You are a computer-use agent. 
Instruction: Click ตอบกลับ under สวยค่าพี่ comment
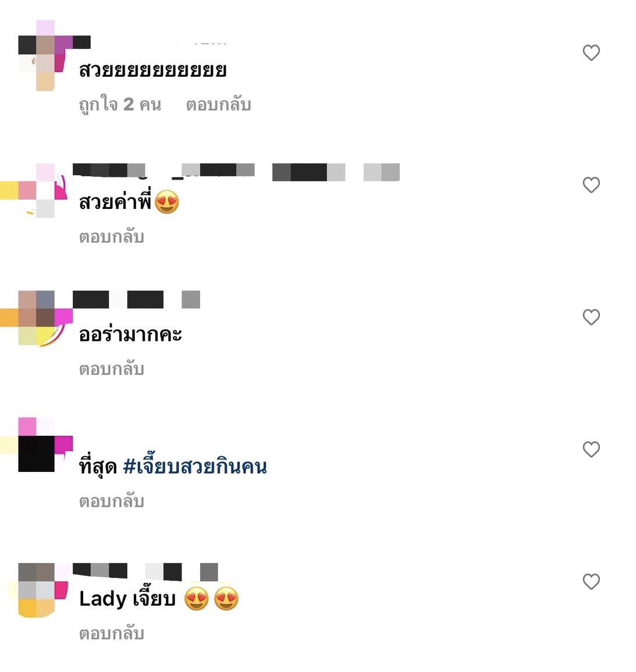111,237
